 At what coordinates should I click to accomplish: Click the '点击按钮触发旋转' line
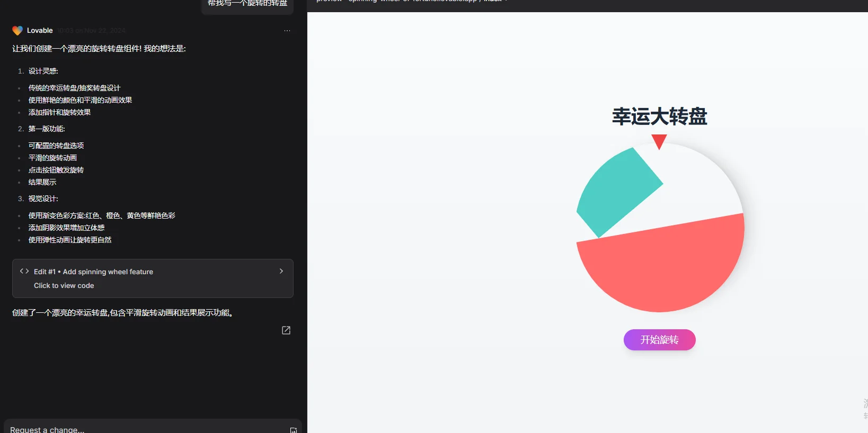[x=56, y=170]
